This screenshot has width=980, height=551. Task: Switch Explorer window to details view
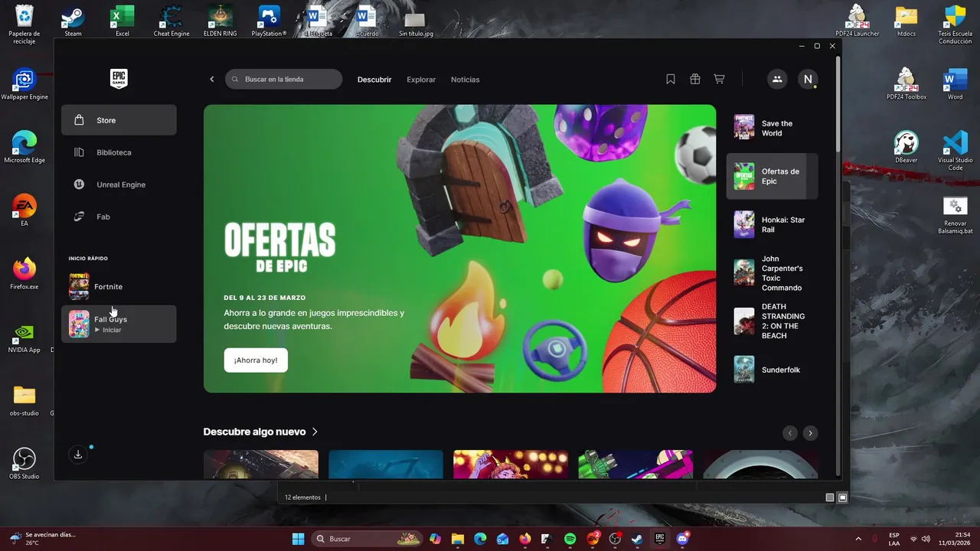tap(830, 497)
